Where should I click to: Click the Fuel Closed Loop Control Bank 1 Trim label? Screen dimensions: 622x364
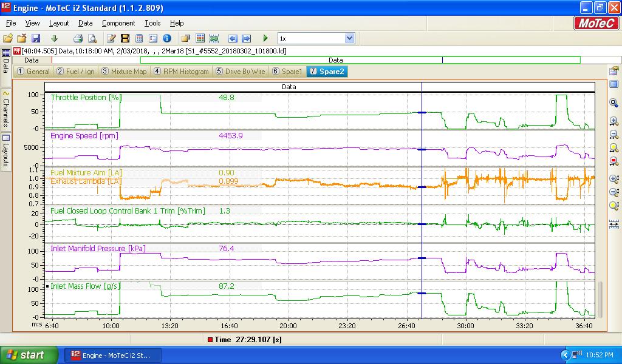point(128,211)
